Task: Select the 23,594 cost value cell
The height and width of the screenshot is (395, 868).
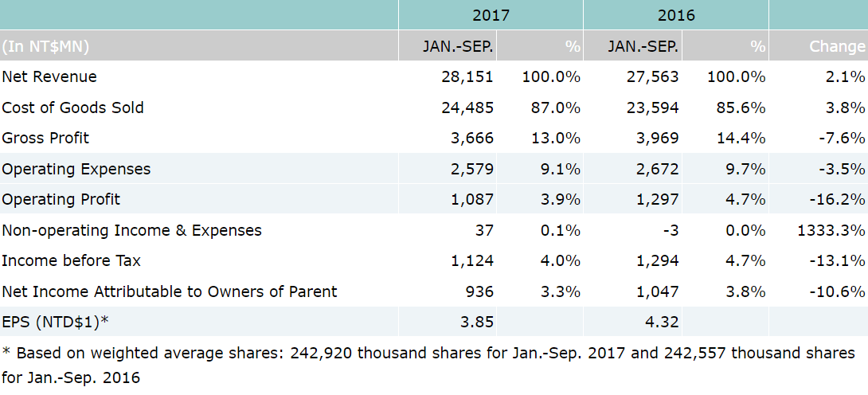Action: click(x=653, y=108)
